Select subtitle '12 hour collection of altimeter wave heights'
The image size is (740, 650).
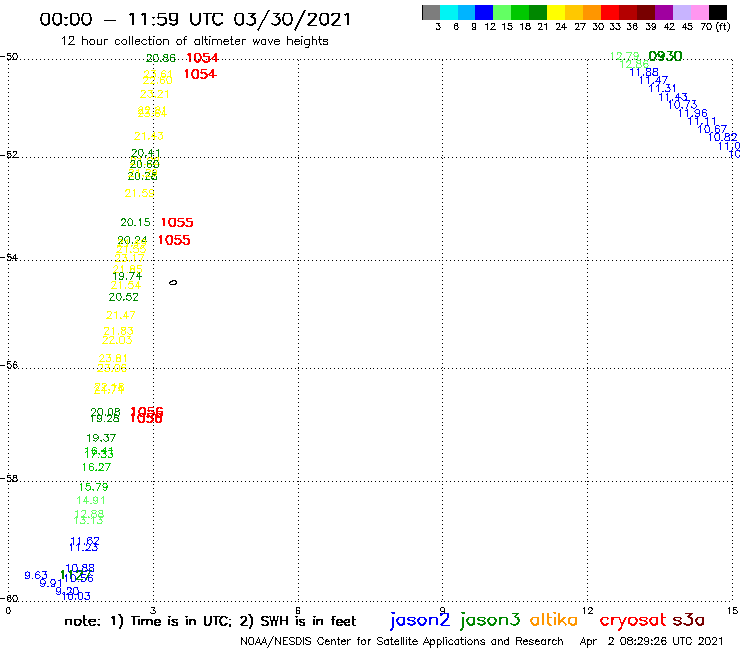(194, 41)
